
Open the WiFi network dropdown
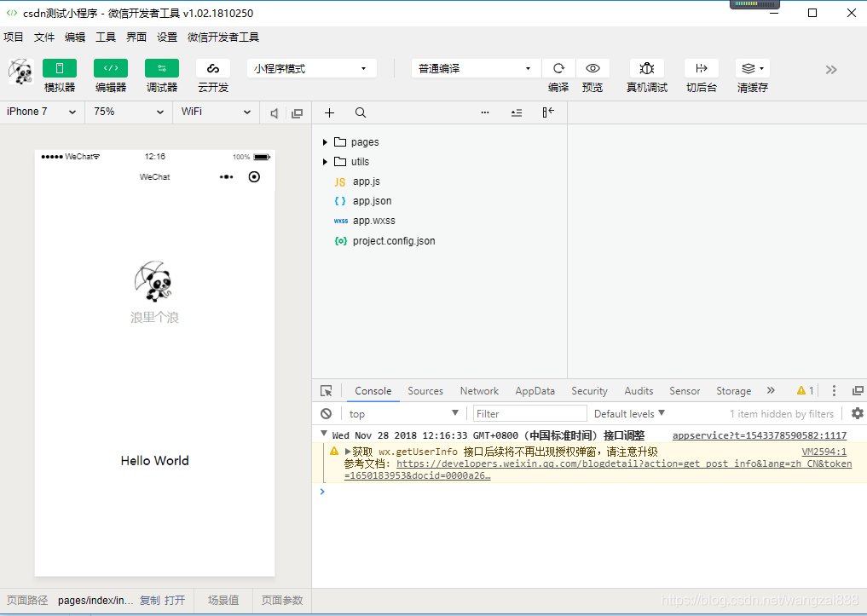(x=216, y=112)
